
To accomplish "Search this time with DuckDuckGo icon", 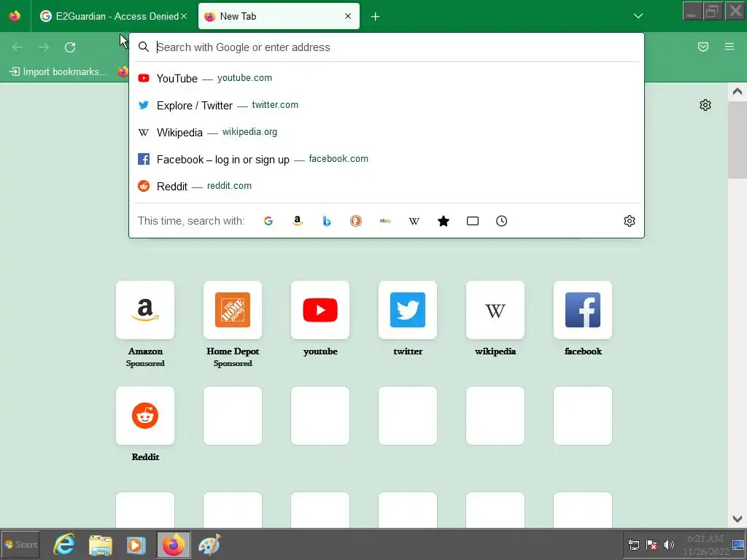I will pyautogui.click(x=356, y=221).
